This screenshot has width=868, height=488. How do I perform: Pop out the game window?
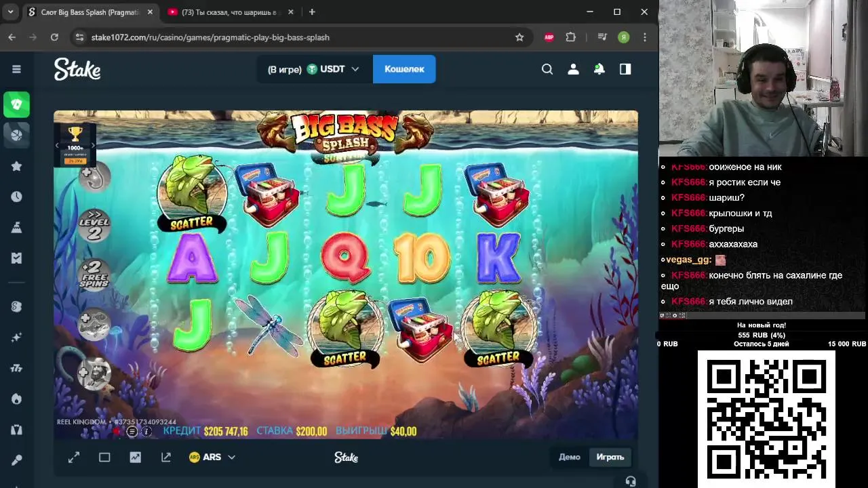point(166,457)
